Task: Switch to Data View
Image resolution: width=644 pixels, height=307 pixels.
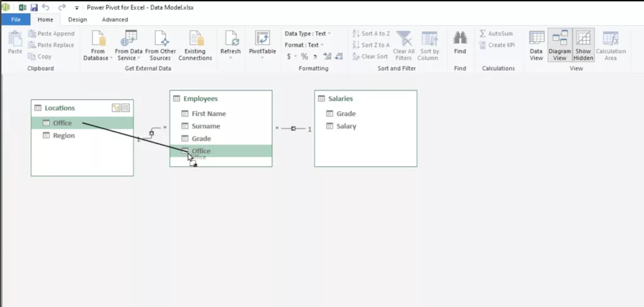Action: 536,45
